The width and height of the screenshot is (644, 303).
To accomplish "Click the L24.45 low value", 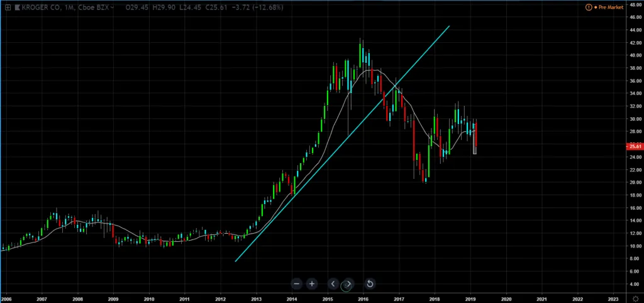I will tap(190, 8).
